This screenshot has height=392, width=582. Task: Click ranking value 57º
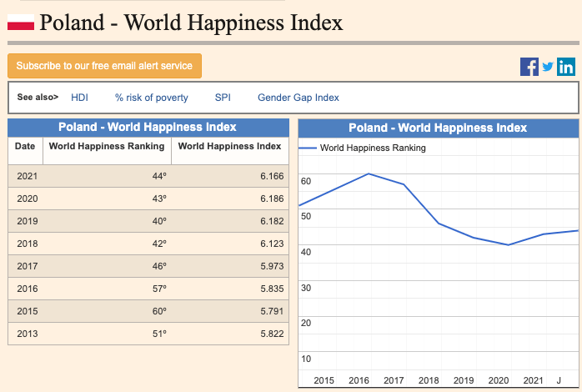[x=159, y=289]
